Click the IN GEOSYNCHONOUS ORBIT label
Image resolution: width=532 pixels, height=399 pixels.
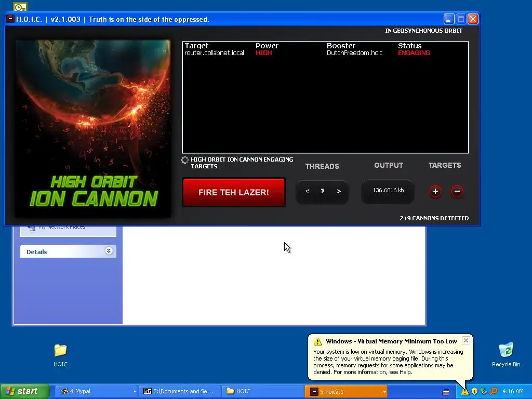click(x=423, y=31)
